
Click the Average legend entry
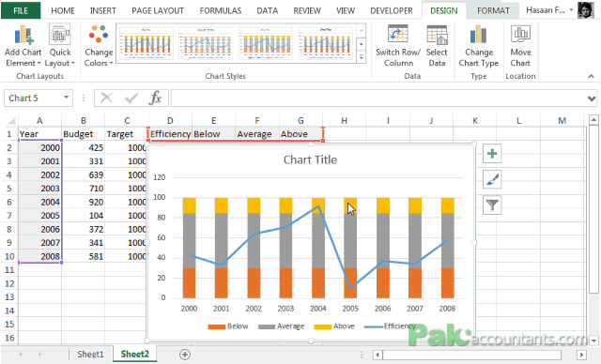coord(282,326)
